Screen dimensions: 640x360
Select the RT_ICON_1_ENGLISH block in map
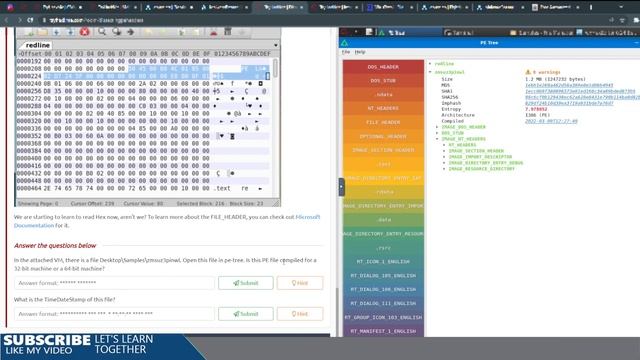(x=383, y=262)
